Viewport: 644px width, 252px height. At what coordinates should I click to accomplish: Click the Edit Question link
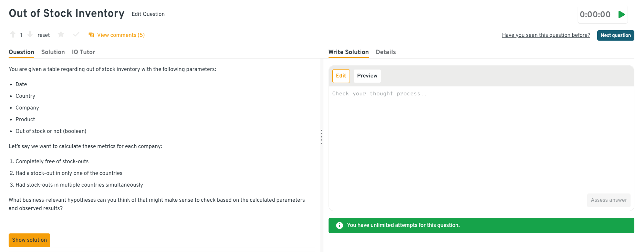click(148, 14)
